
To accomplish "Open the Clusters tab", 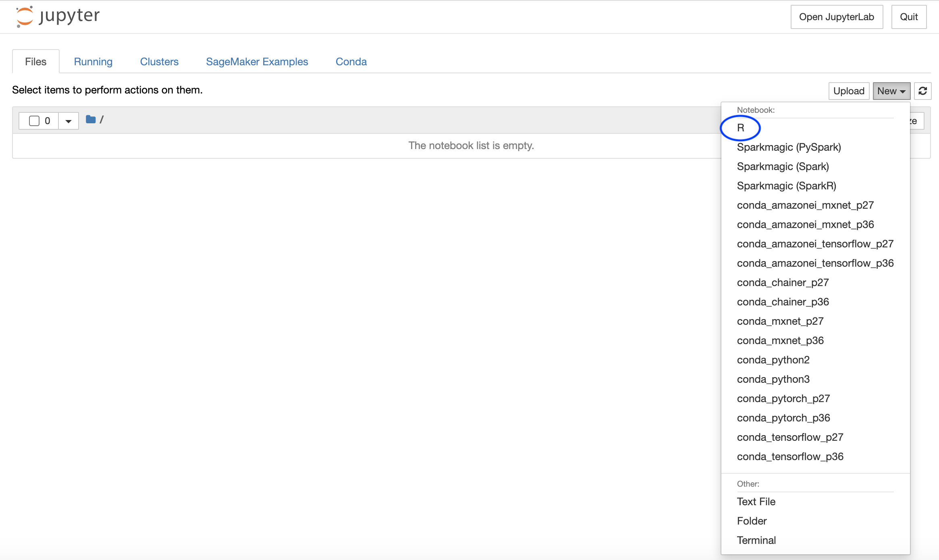I will click(159, 62).
